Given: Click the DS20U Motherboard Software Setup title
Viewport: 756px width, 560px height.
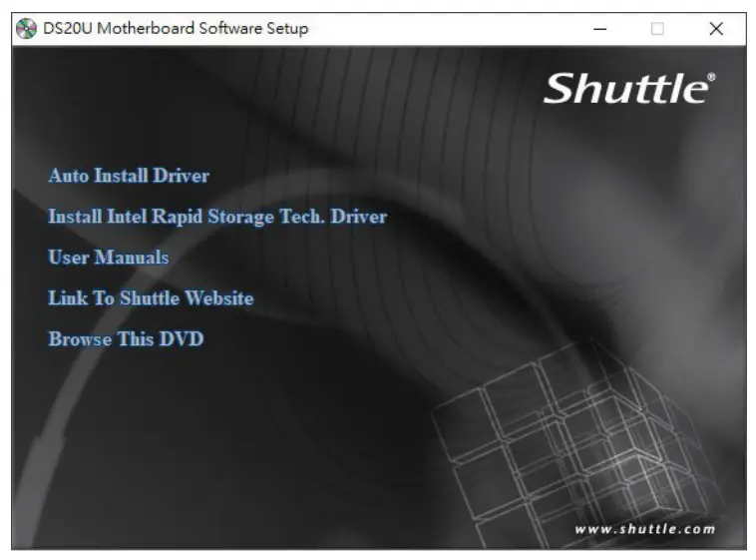Looking at the screenshot, I should pos(176,29).
